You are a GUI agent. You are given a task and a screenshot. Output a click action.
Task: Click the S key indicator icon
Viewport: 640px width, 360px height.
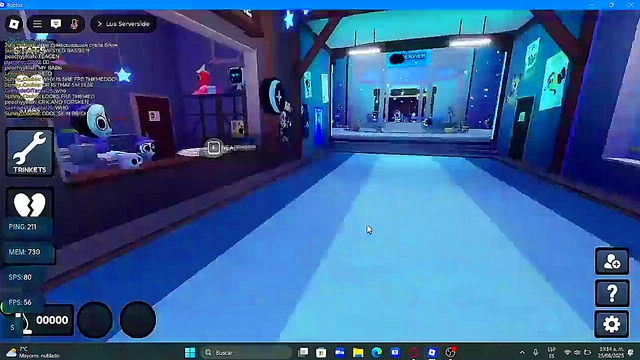12,327
